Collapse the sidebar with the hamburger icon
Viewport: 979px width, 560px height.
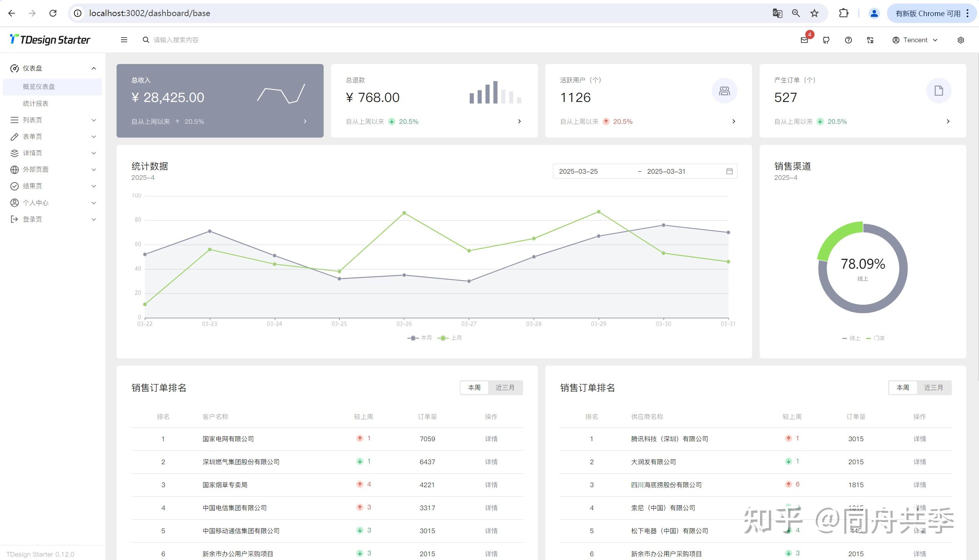click(x=123, y=39)
